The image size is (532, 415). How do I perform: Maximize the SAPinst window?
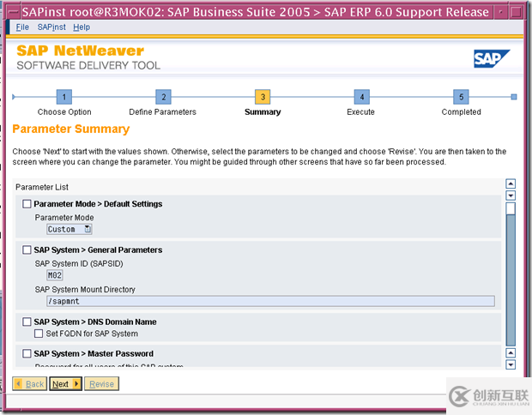(517, 12)
